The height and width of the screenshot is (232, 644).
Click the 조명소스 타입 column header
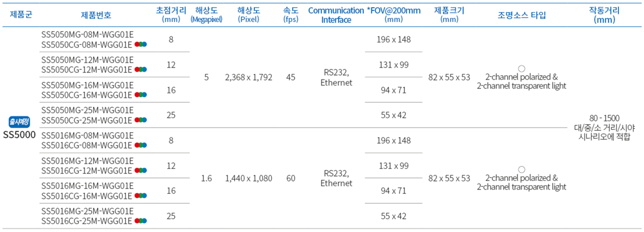(x=521, y=15)
